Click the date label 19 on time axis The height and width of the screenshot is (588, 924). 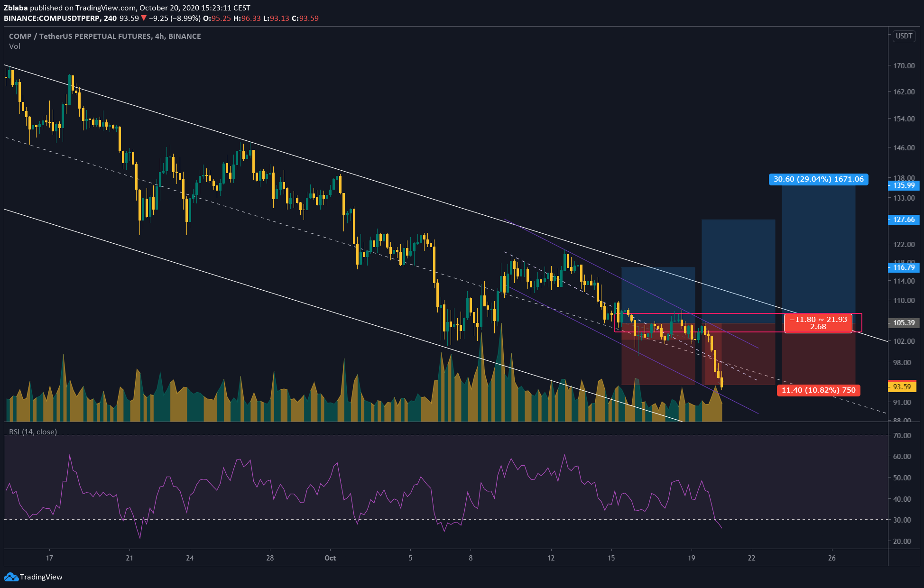(692, 558)
